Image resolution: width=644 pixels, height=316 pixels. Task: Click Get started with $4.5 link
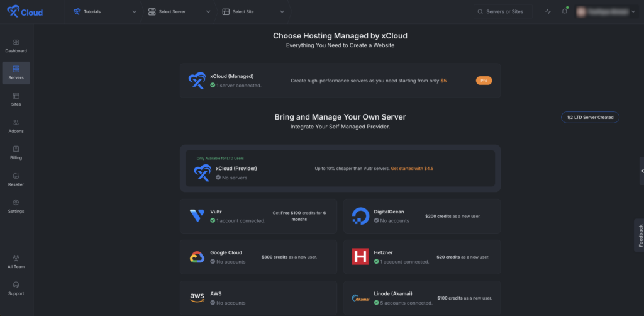[412, 169]
